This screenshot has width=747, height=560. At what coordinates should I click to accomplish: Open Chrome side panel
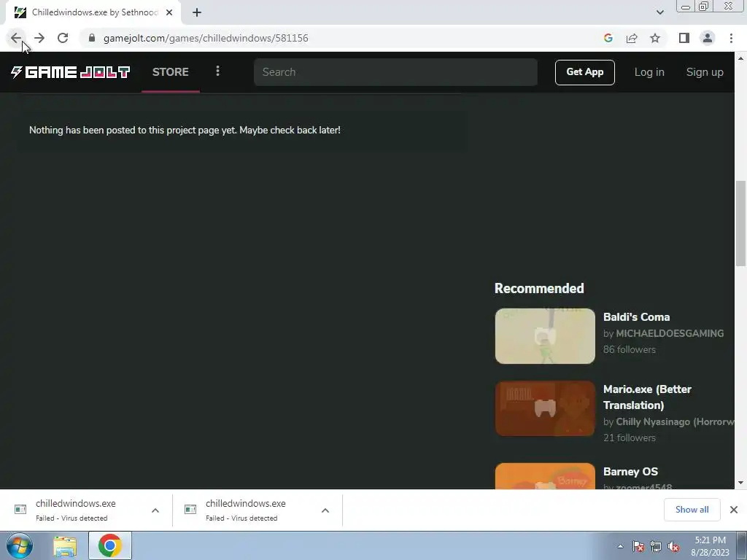[684, 38]
